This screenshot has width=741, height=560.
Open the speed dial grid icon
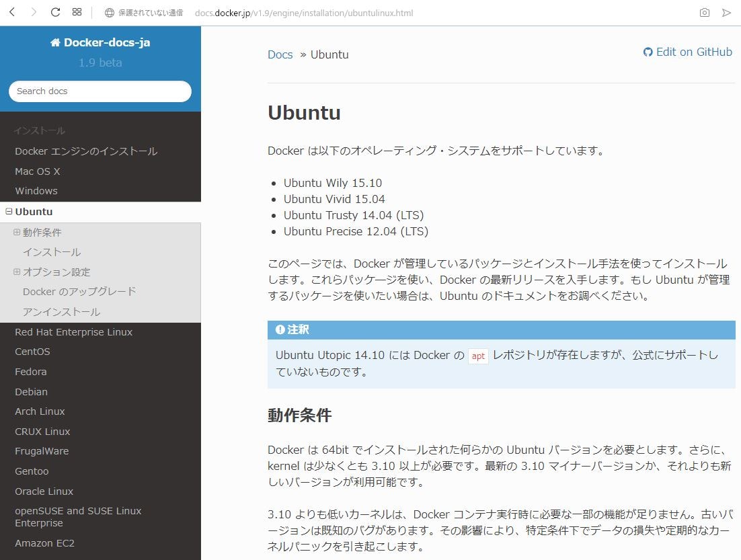pos(77,12)
